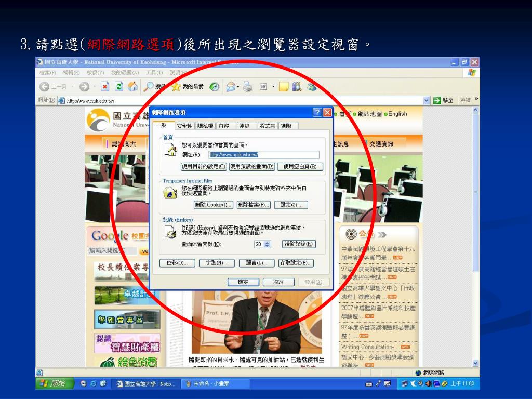This screenshot has height=399, width=532.
Task: Click the English link on webpage
Action: tap(397, 114)
